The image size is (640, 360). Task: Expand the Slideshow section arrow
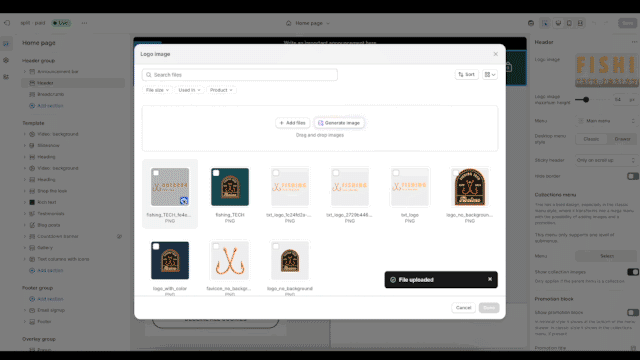coord(24,145)
